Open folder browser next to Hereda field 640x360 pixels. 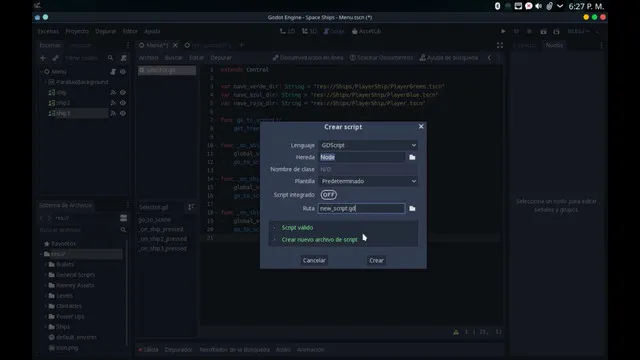412,157
